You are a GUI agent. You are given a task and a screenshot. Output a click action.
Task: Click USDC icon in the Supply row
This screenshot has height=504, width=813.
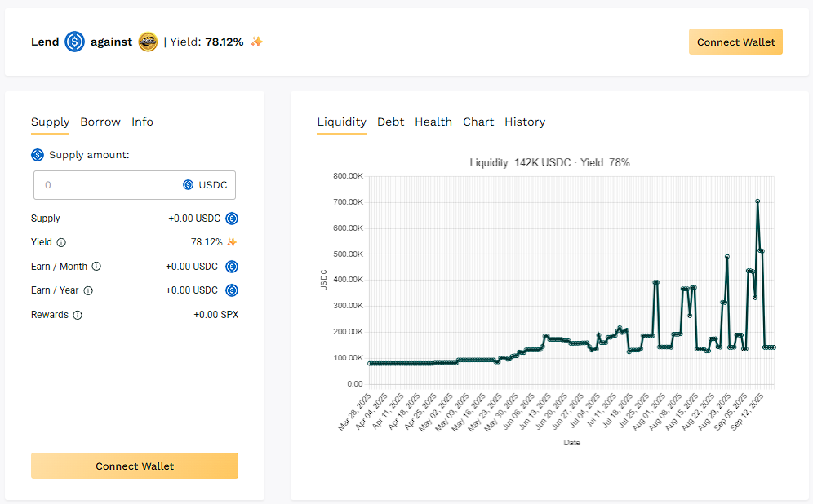pyautogui.click(x=232, y=219)
